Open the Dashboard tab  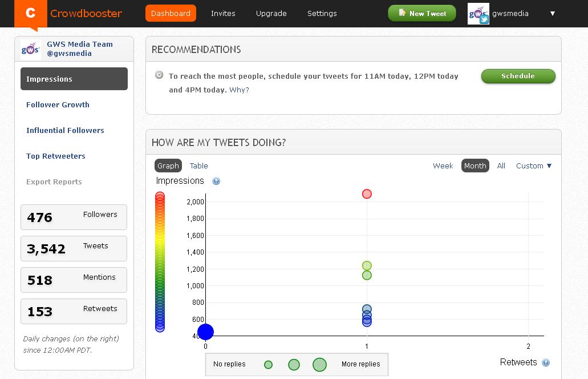coord(171,14)
